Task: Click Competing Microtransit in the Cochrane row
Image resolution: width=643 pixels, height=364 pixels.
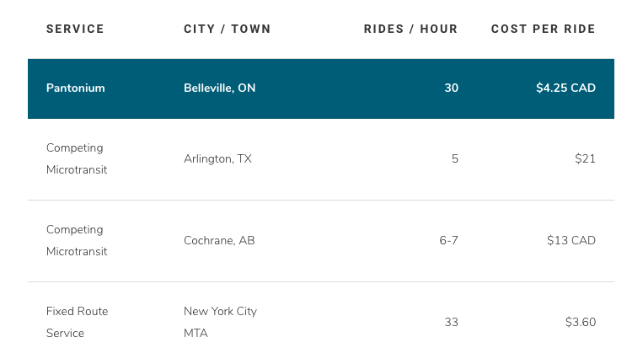Action: (x=77, y=240)
